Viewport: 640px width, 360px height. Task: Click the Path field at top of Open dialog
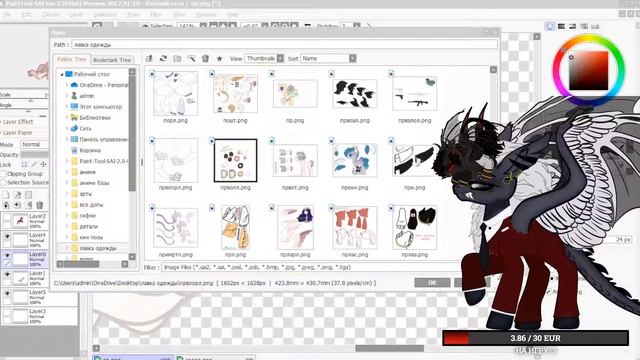point(284,44)
